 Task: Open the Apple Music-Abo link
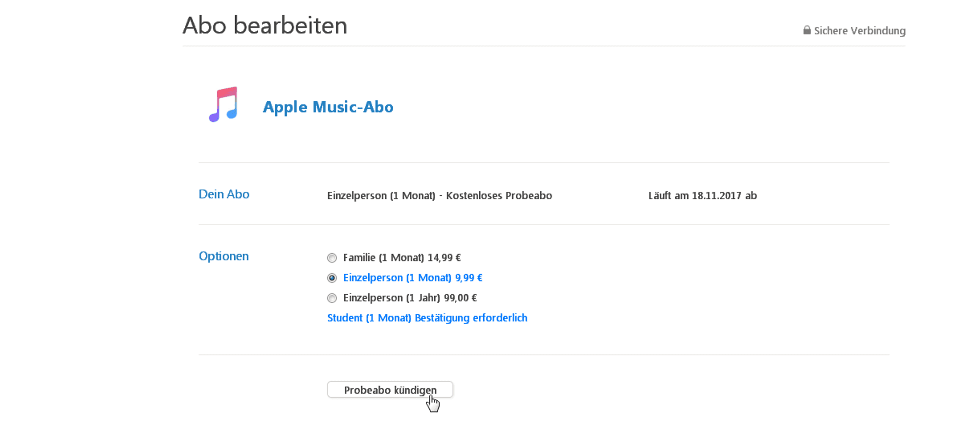(328, 107)
